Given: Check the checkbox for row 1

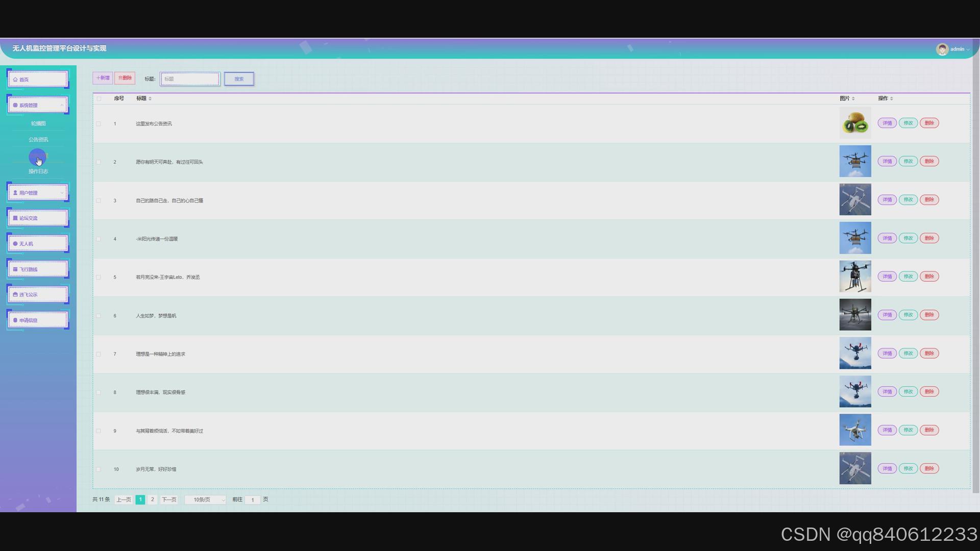Looking at the screenshot, I should [x=99, y=123].
